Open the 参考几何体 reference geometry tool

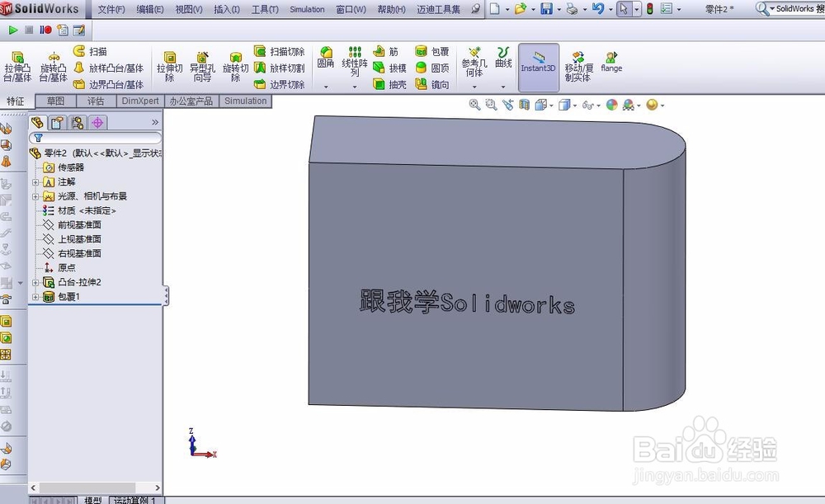point(474,61)
